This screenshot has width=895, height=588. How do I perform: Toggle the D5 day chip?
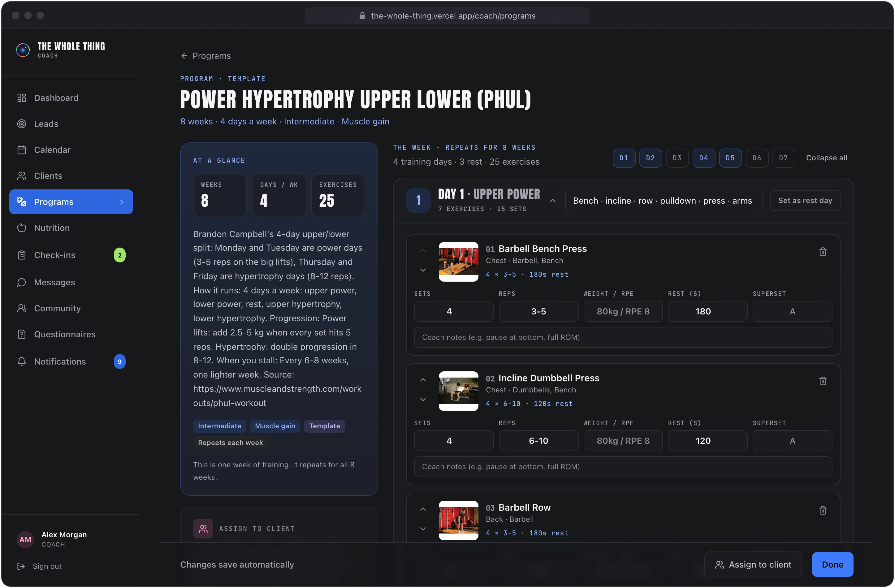pos(730,158)
